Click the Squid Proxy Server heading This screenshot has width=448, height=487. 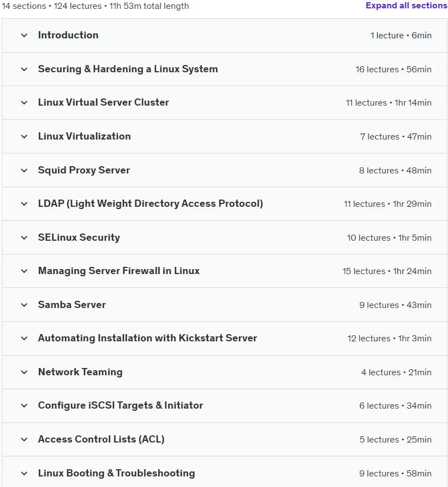tap(84, 170)
